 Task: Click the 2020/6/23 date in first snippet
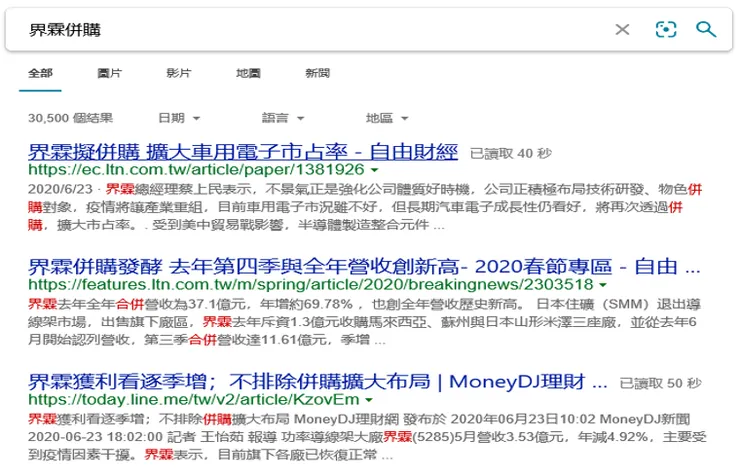click(60, 189)
